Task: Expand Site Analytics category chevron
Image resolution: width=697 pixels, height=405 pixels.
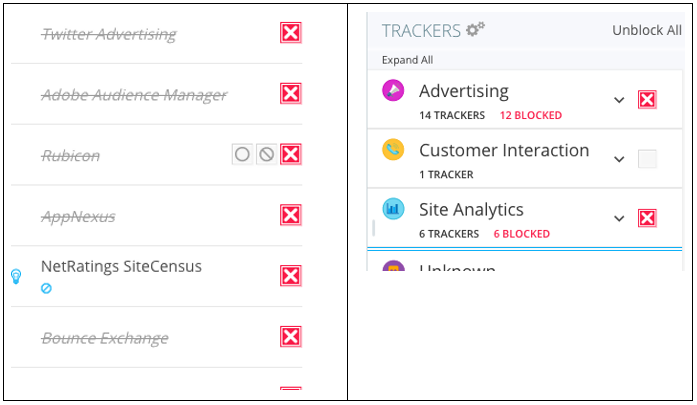Action: tap(619, 218)
